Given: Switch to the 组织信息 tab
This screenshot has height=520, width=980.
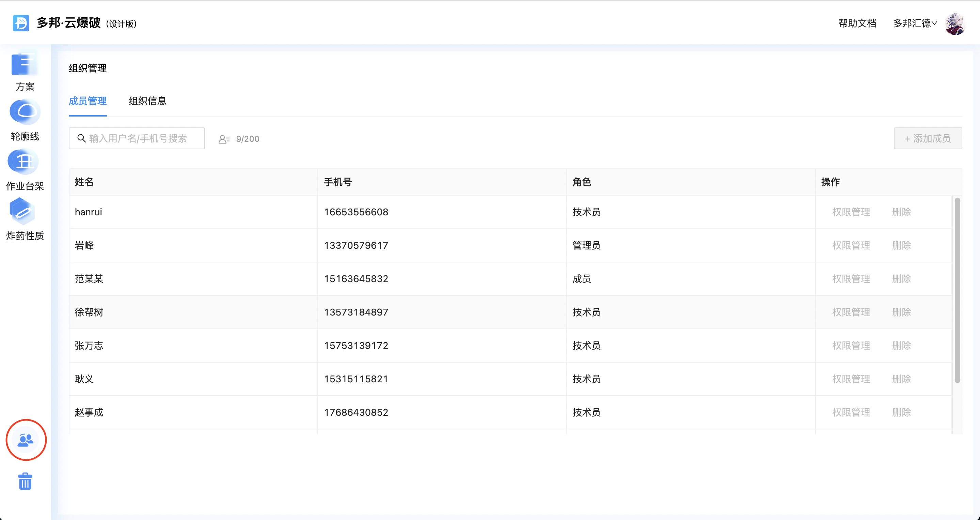Looking at the screenshot, I should [147, 101].
